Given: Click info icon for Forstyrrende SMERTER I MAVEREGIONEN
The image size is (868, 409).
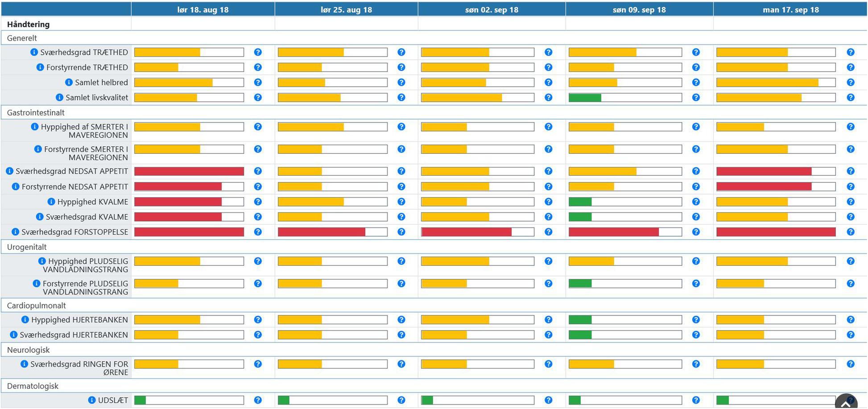Looking at the screenshot, I should coord(38,149).
